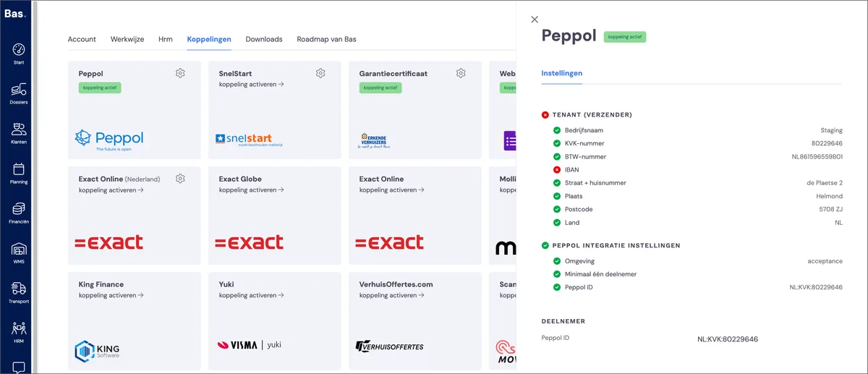This screenshot has width=868, height=374.
Task: Activate the Exact Online (Nederland) koppeling
Action: 111,190
